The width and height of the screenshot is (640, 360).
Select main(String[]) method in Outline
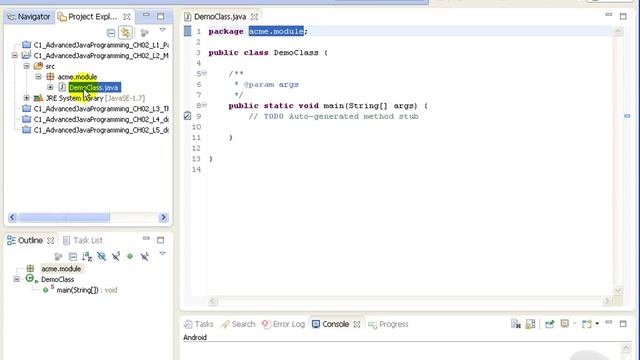point(87,290)
